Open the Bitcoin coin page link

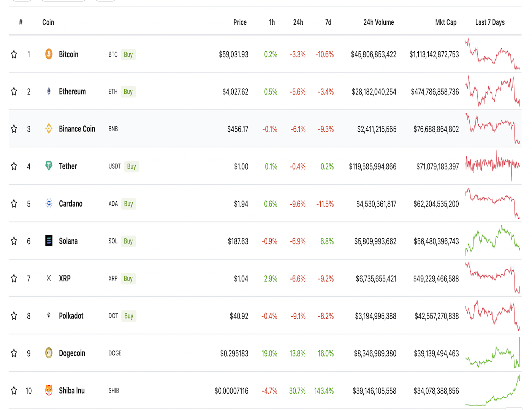click(68, 54)
